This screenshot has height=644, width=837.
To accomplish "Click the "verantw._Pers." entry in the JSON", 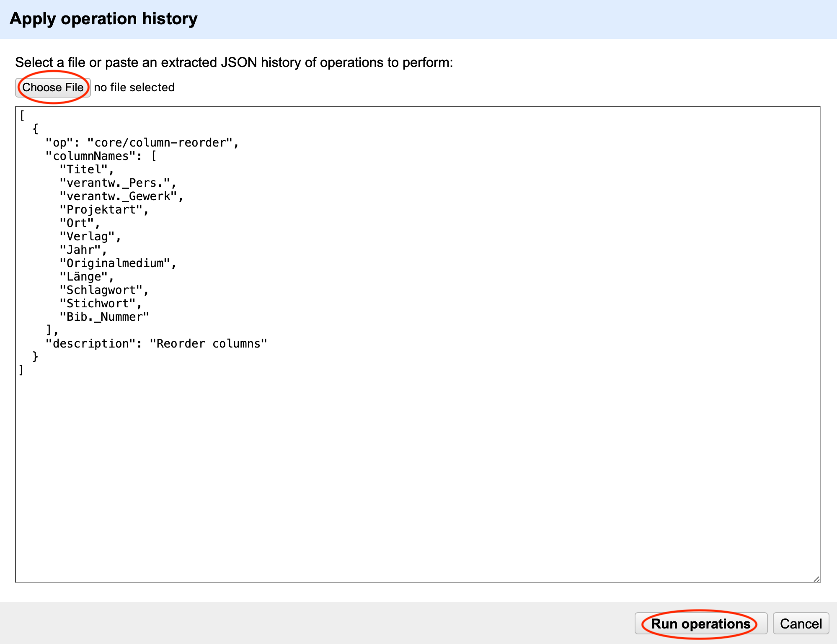I will [x=115, y=183].
